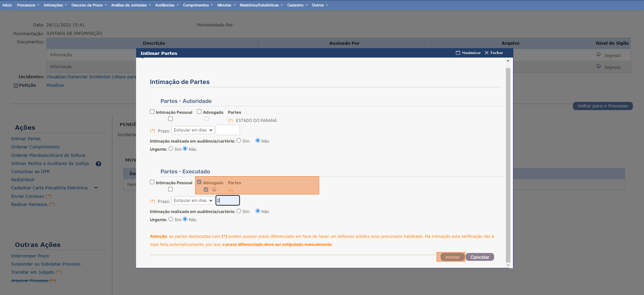Image resolution: width=644 pixels, height=295 pixels.
Task: Click the dialog scrollbar up arrow
Action: point(508,61)
